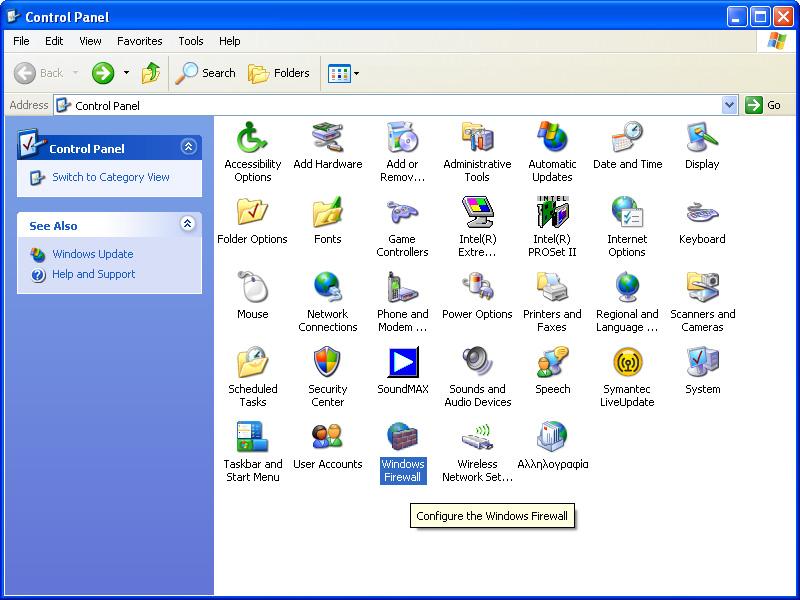Open the Tools menu
Viewport: 800px width, 600px height.
(191, 41)
